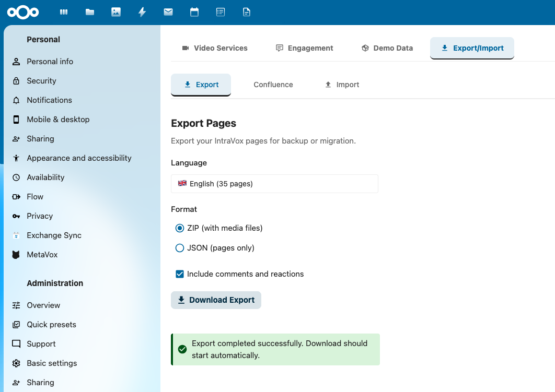The width and height of the screenshot is (555, 392).
Task: Open the Calendar app icon
Action: pyautogui.click(x=194, y=12)
